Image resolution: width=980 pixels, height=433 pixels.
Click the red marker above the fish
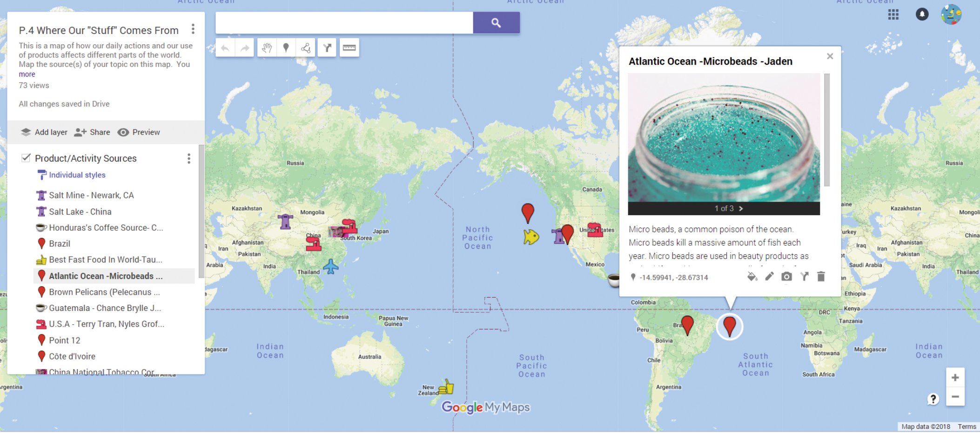pyautogui.click(x=528, y=213)
